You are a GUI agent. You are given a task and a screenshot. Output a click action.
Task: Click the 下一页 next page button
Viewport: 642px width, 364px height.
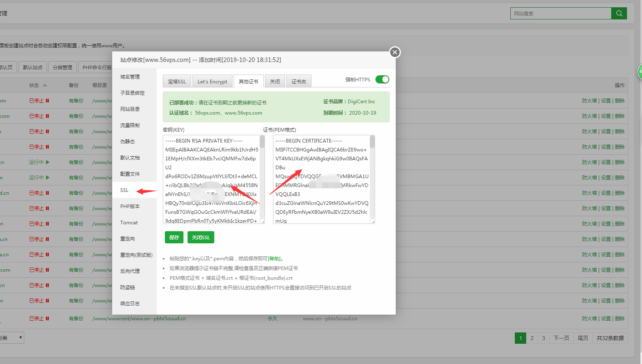(x=561, y=338)
